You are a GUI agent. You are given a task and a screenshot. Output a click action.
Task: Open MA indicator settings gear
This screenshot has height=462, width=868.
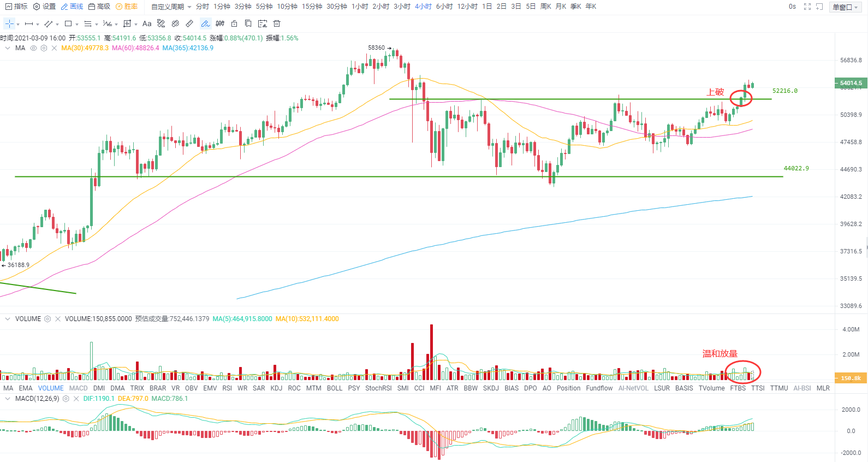pos(44,48)
